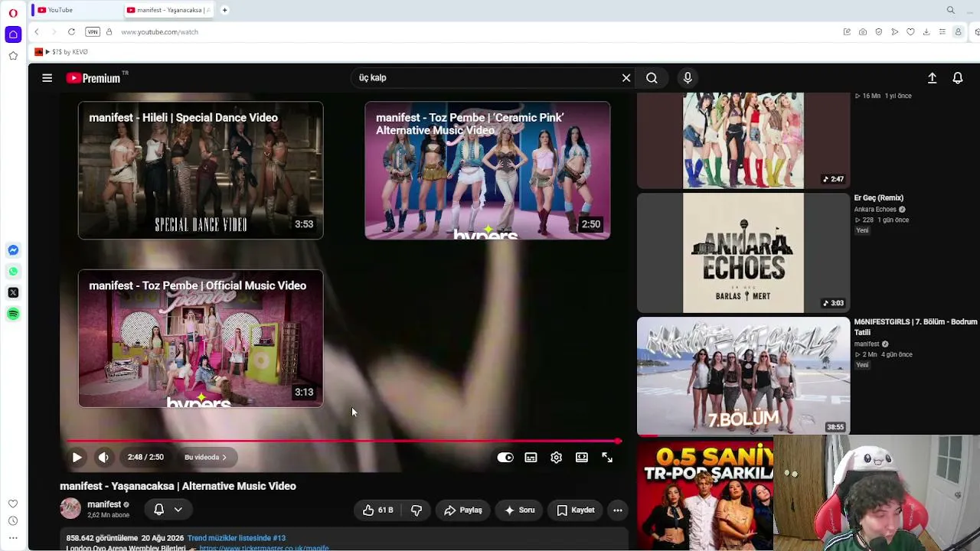Seek using the red video progress bar
980x551 pixels.
click(x=344, y=442)
